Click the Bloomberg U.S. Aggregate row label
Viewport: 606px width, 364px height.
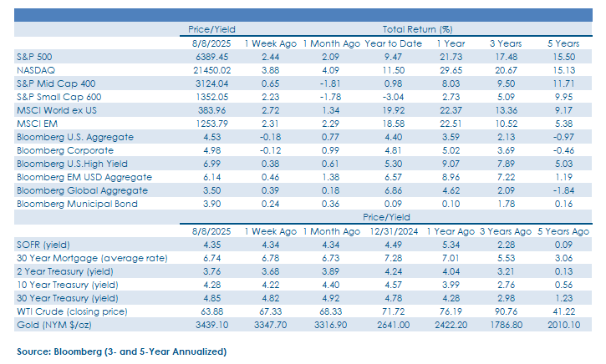(x=75, y=137)
